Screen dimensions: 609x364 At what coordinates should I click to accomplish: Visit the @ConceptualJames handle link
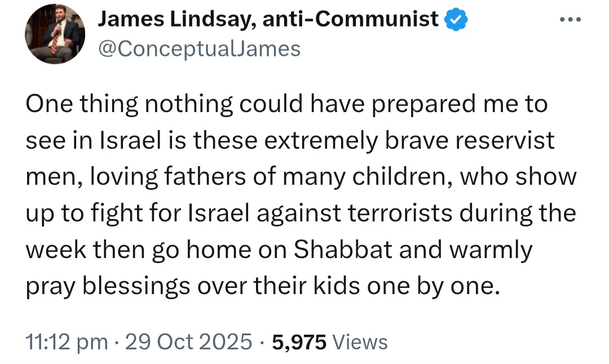point(199,49)
